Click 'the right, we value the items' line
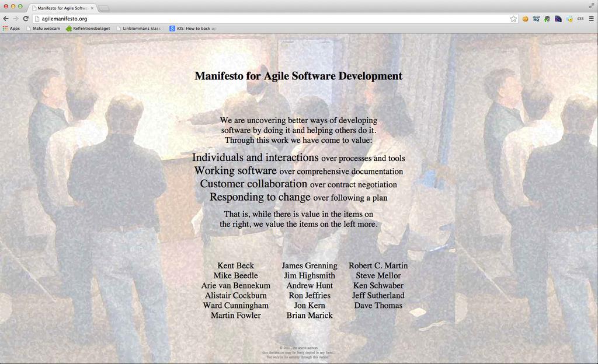The image size is (598, 364). 298,224
